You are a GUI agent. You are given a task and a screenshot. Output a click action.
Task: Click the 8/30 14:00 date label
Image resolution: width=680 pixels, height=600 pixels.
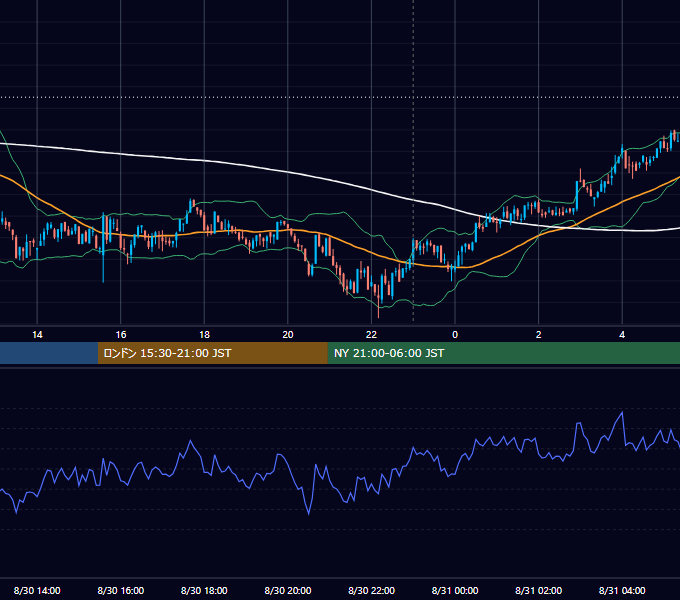pyautogui.click(x=37, y=590)
